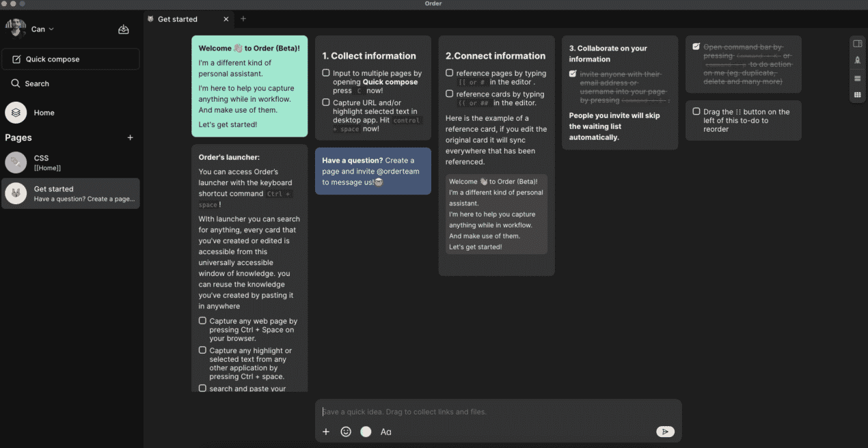868x448 pixels.
Task: Click the '[[Home]]' subtitle under CSS
Action: tap(47, 168)
